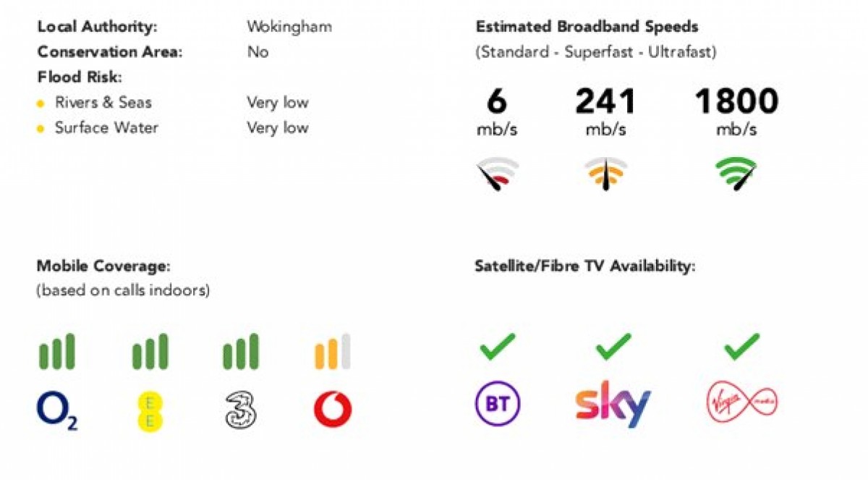Viewport: 868px width, 480px height.
Task: Click the orange signal bars above Vodafone
Action: point(333,352)
